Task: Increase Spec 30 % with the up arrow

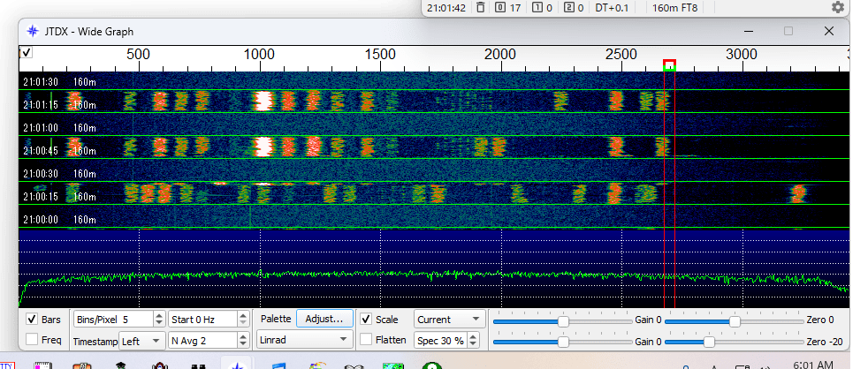Action: [474, 337]
